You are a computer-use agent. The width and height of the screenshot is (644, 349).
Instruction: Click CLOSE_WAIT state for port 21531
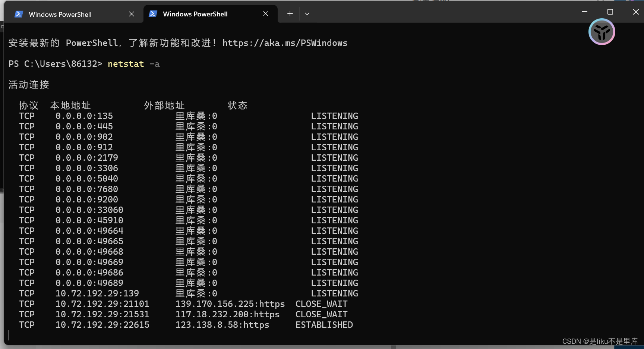(322, 315)
